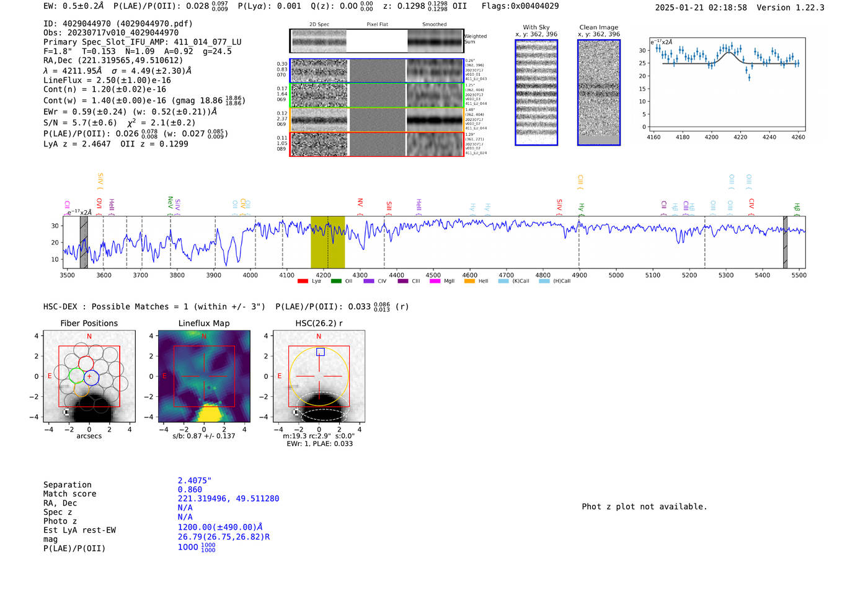Click the red Lyα legend swatch
The height and width of the screenshot is (591, 868).
(303, 282)
